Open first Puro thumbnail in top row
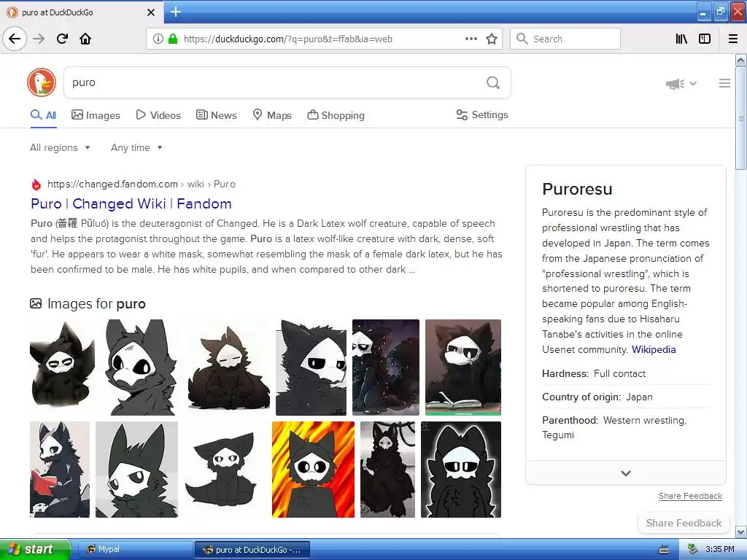The height and width of the screenshot is (560, 747). [x=63, y=367]
